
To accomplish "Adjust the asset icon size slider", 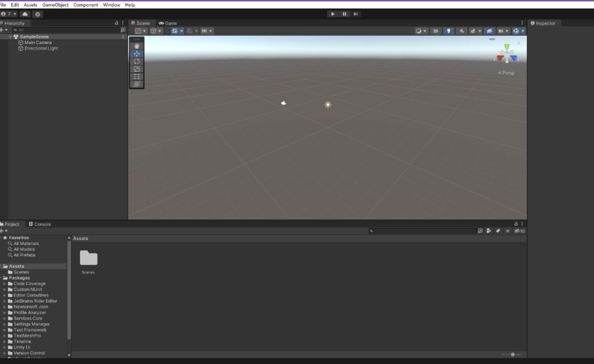I will coord(513,355).
